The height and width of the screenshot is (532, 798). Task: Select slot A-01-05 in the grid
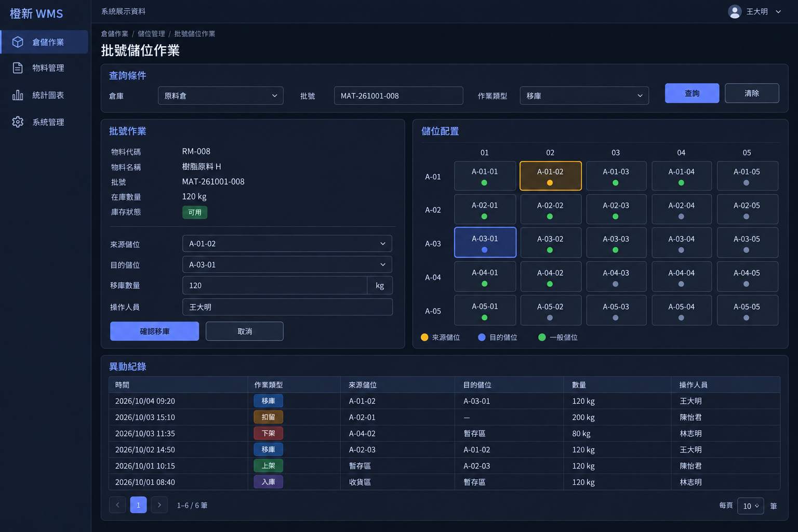click(x=747, y=176)
